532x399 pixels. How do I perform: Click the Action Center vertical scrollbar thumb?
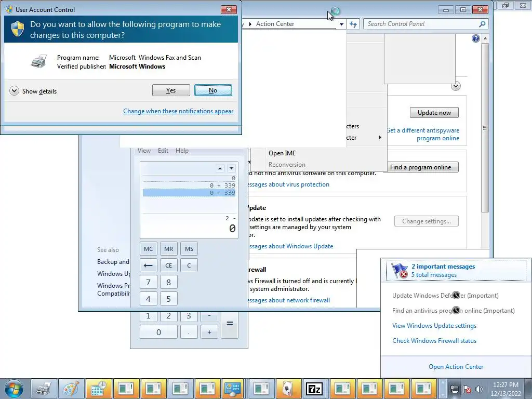pos(485,128)
